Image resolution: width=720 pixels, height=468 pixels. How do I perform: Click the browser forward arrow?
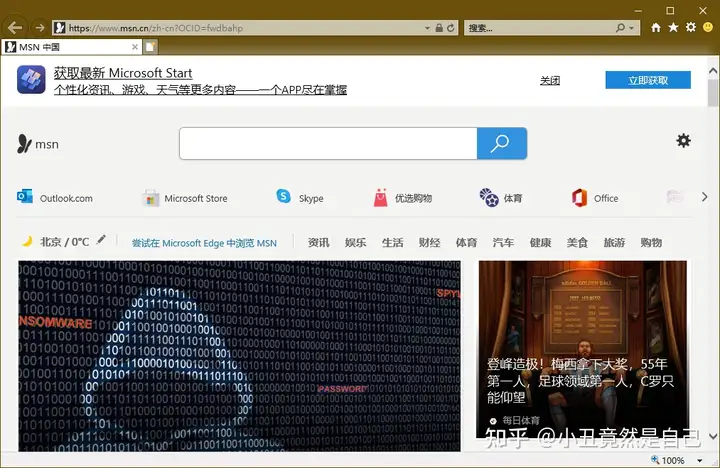39,28
